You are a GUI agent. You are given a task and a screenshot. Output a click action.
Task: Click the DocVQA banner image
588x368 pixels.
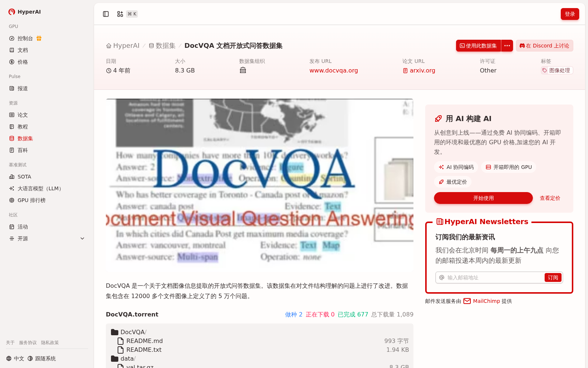click(x=259, y=185)
